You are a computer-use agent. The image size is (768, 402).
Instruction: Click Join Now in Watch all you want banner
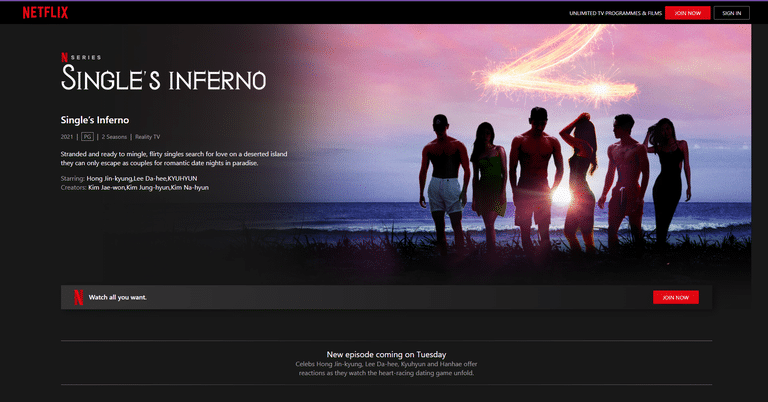click(x=675, y=297)
